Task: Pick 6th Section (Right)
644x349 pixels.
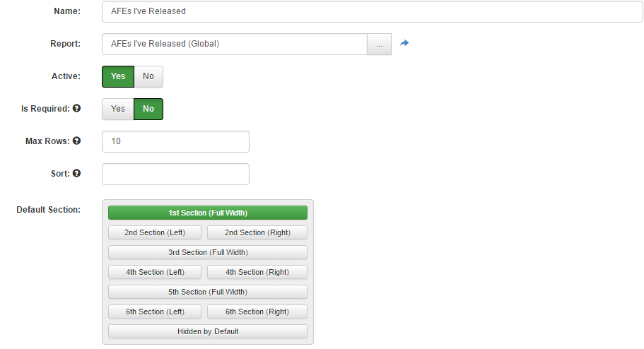Action: [257, 312]
